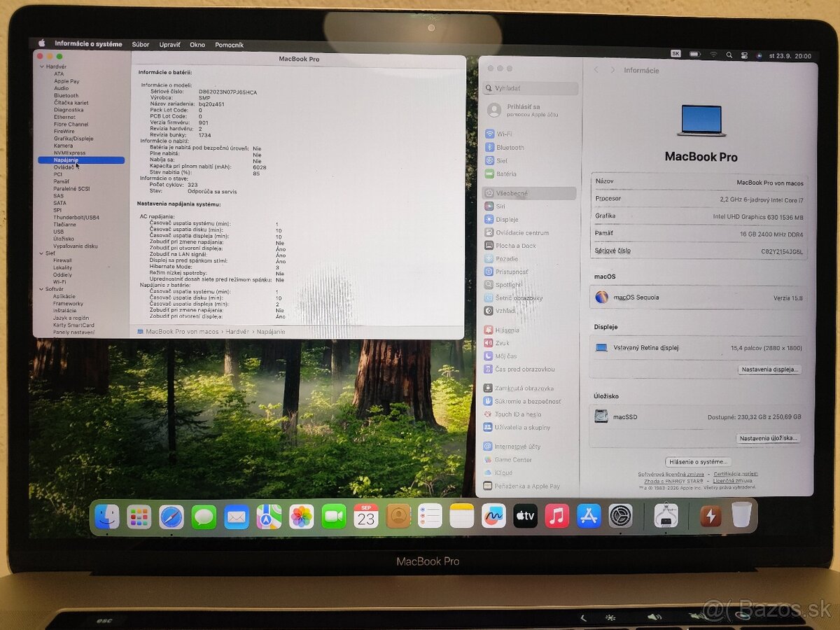Open Reminders app in the Dock
The width and height of the screenshot is (840, 630).
430,516
